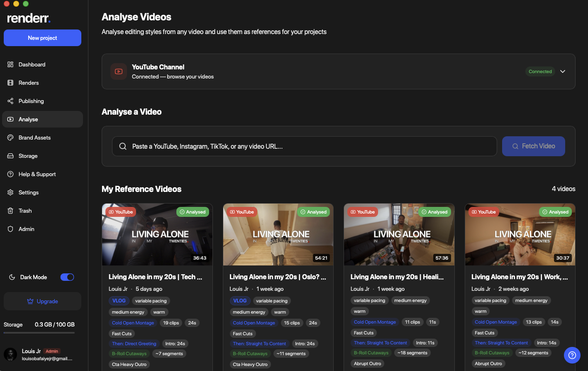The image size is (588, 371).
Task: Click VLOG tag on Oslo video card
Action: click(240, 301)
